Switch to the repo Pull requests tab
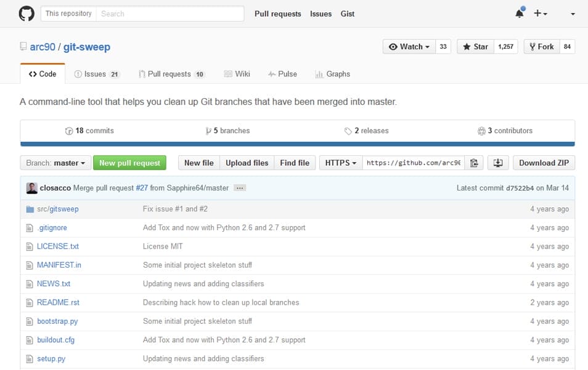Viewport: 588px width, 370px height. 171,74
